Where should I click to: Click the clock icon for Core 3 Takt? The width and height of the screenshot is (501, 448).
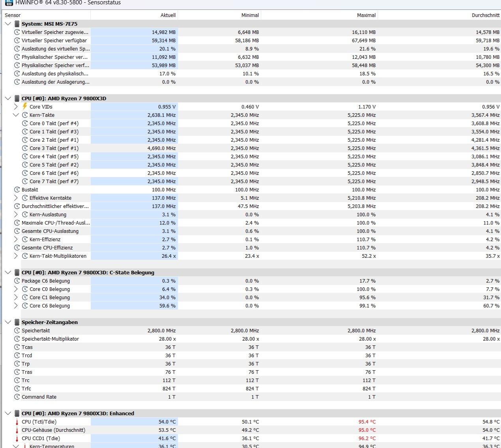25,148
